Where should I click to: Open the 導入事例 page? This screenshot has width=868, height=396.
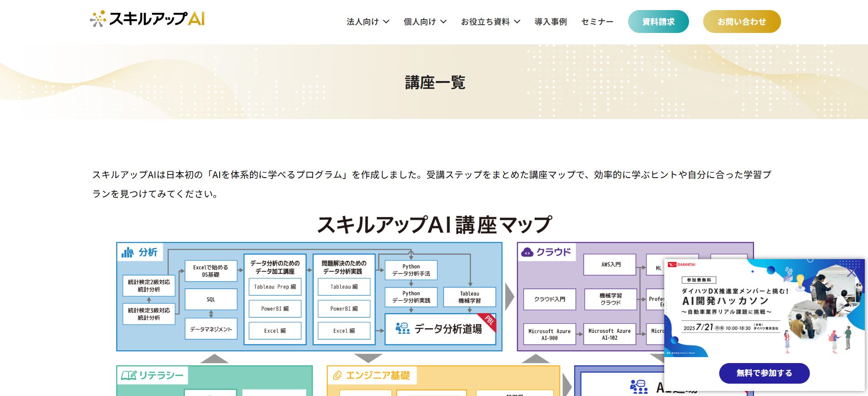pos(551,22)
